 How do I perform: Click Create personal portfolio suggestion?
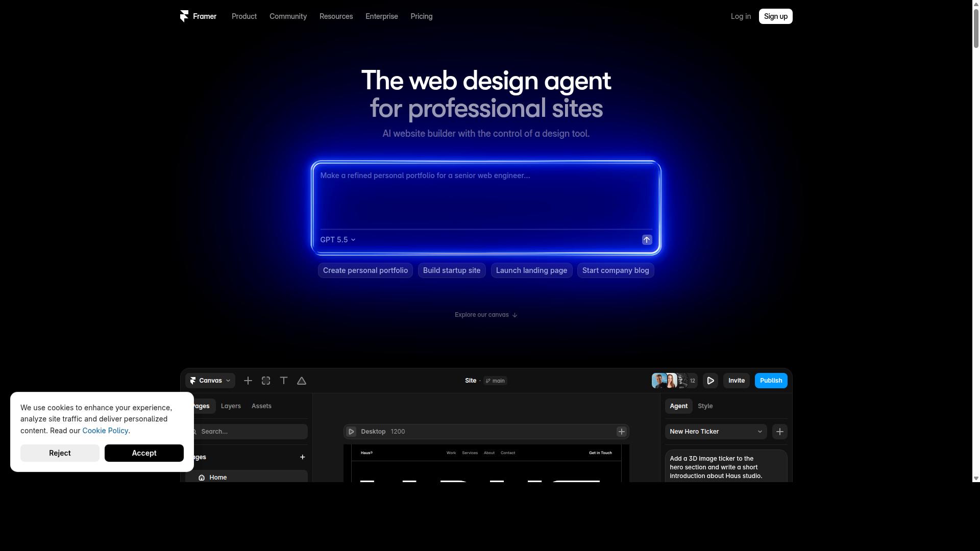pos(365,270)
